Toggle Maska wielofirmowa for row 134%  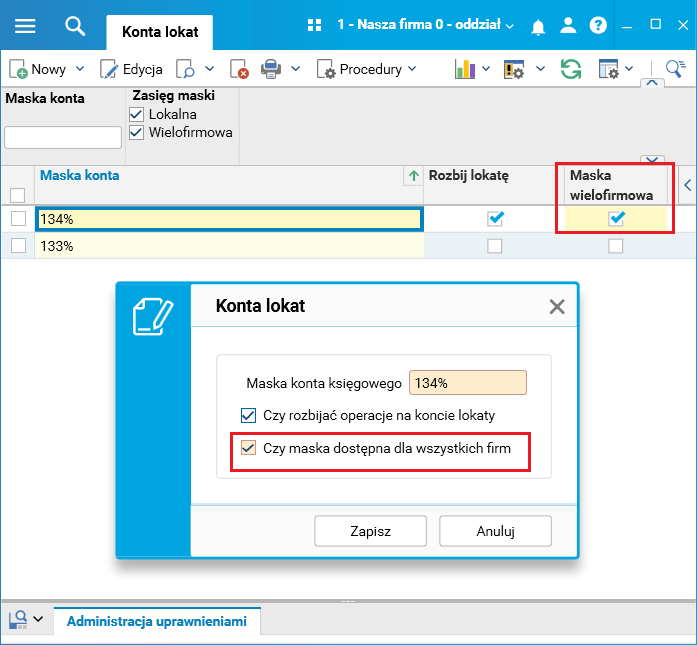point(616,219)
